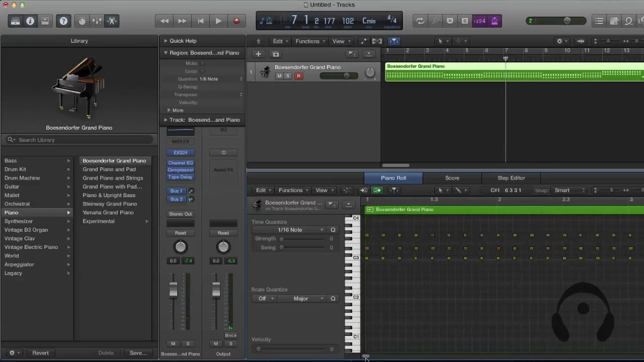The image size is (644, 362).
Task: Enable the region Loop checkbox
Action: coord(202,71)
